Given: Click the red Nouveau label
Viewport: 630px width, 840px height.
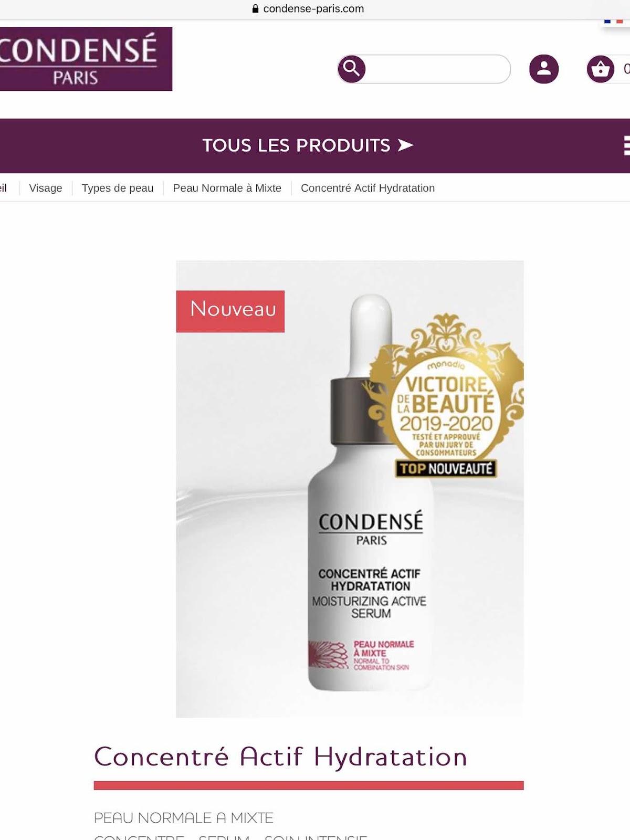Looking at the screenshot, I should pos(230,311).
